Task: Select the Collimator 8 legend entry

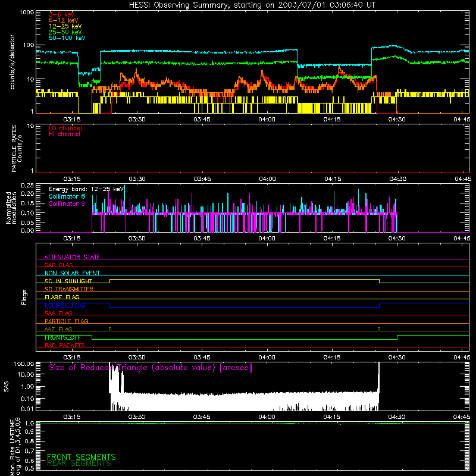Action: [67, 196]
